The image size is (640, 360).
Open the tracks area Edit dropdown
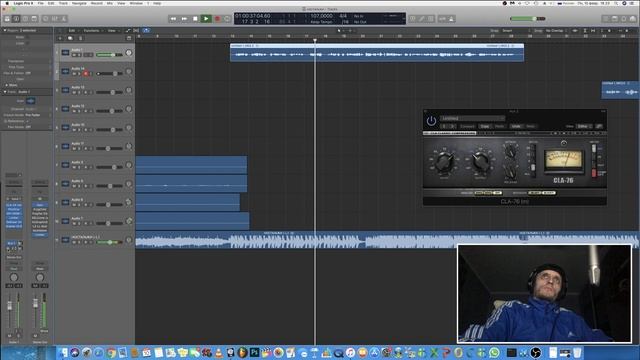pyautogui.click(x=73, y=31)
